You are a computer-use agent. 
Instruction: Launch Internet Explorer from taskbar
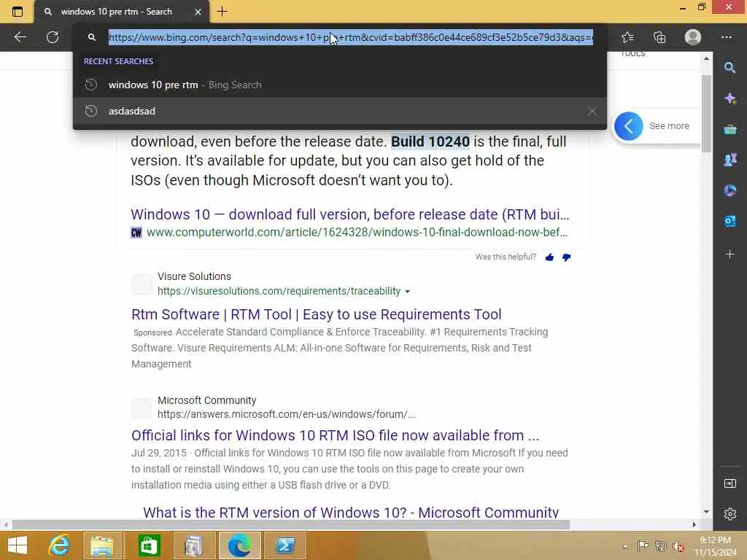coord(60,545)
